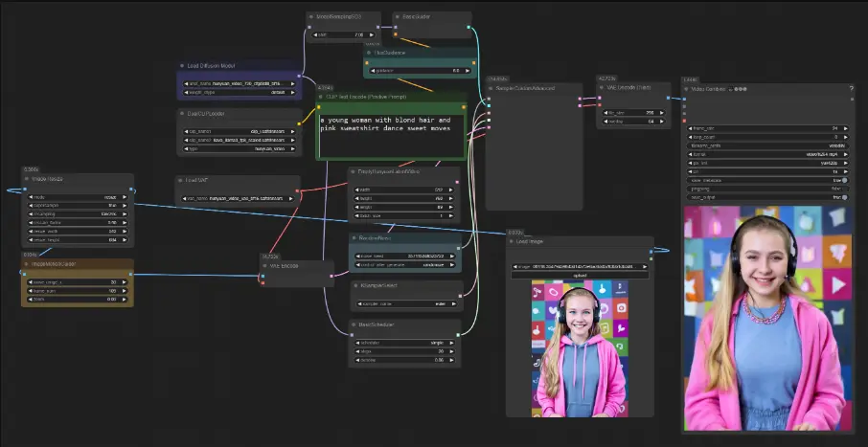Decrease overlap in VAE Decode (Tiled)
The image size is (868, 447).
605,122
